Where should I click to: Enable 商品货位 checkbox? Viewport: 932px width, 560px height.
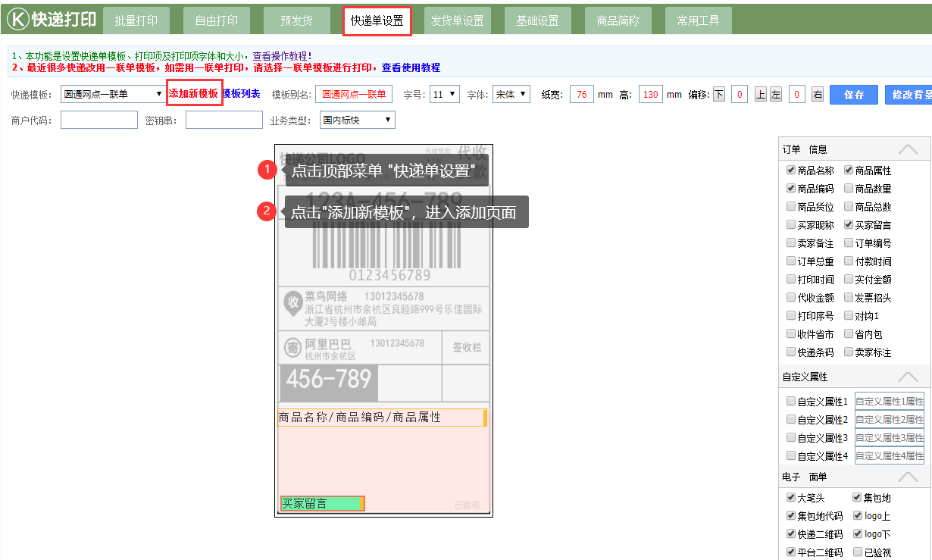tap(791, 206)
